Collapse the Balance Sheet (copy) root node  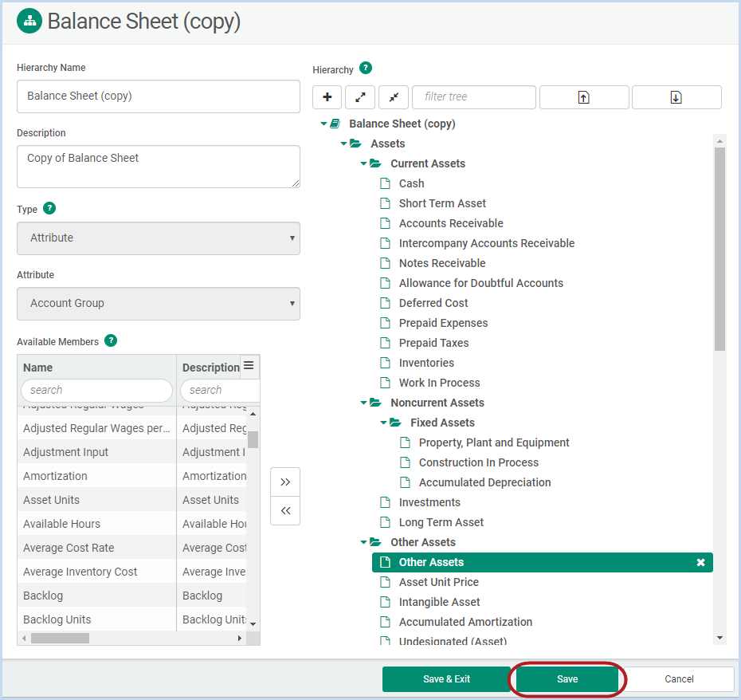point(323,124)
